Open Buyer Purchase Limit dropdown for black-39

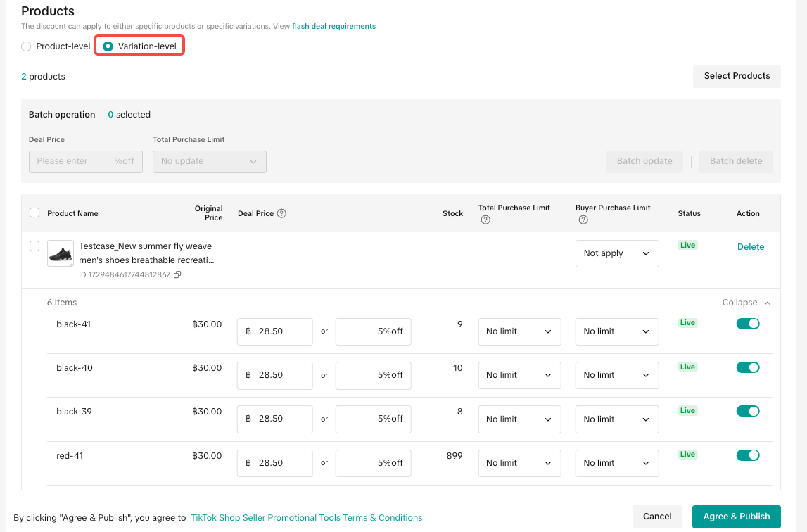coord(616,419)
